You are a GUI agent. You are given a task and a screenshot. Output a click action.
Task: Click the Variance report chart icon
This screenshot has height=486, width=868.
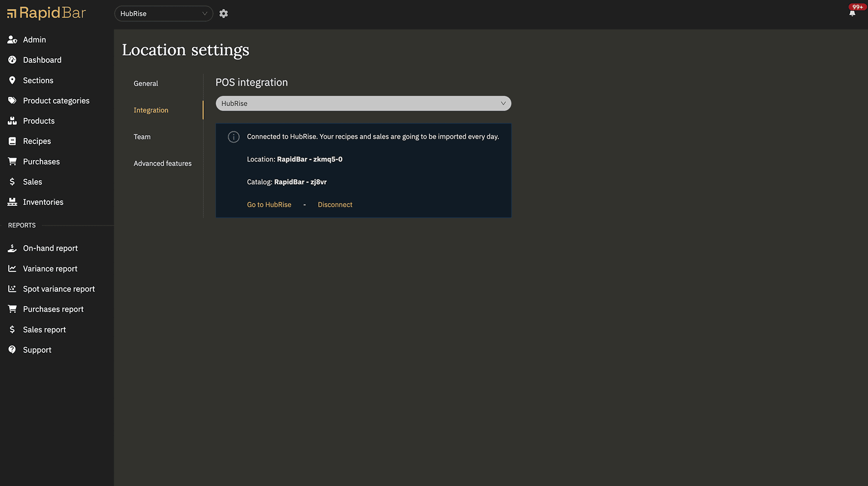tap(12, 268)
